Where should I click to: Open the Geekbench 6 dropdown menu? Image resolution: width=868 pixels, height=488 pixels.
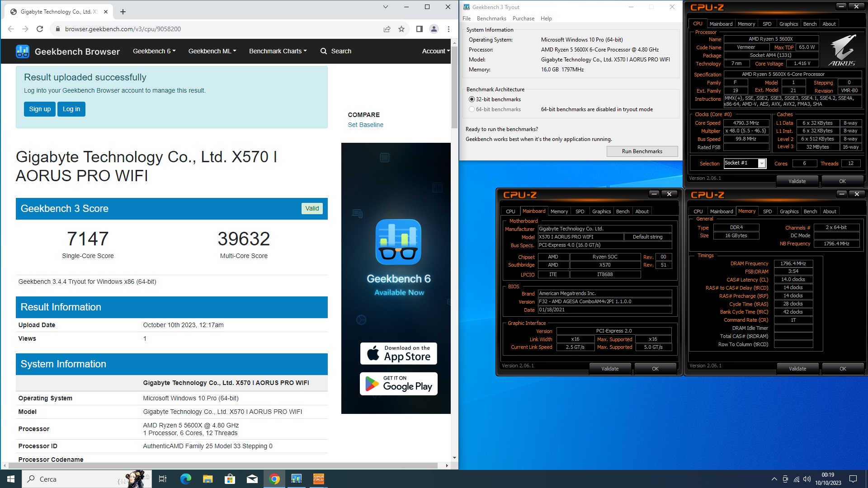(154, 51)
